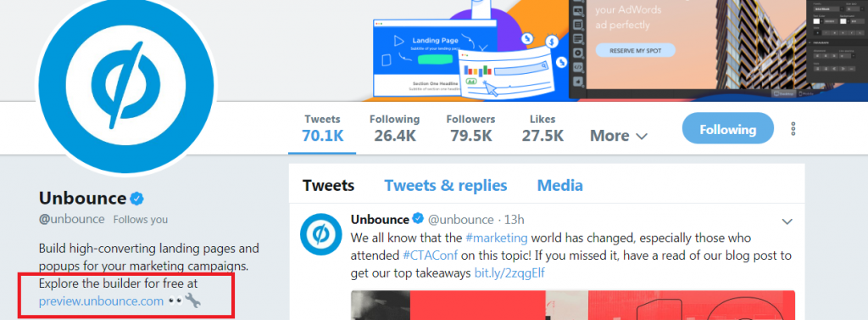868x320 pixels.
Task: Click the verified badge in tweet header
Action: (419, 220)
